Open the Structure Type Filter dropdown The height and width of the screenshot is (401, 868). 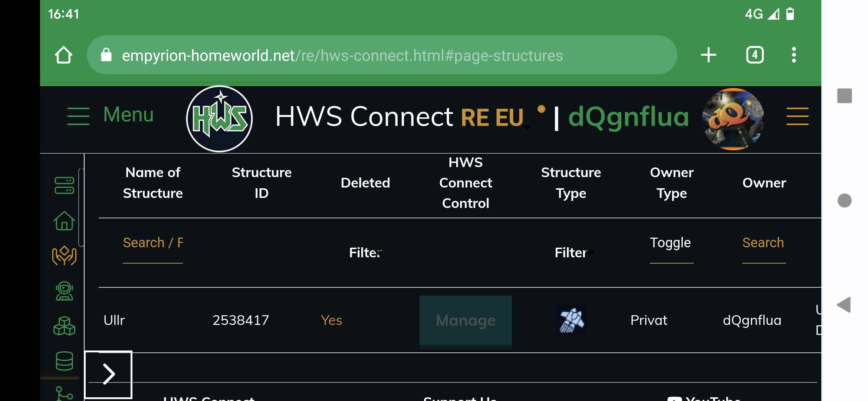click(x=573, y=252)
